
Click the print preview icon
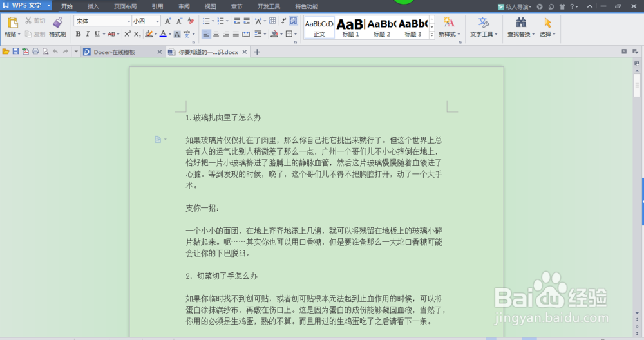tap(45, 52)
